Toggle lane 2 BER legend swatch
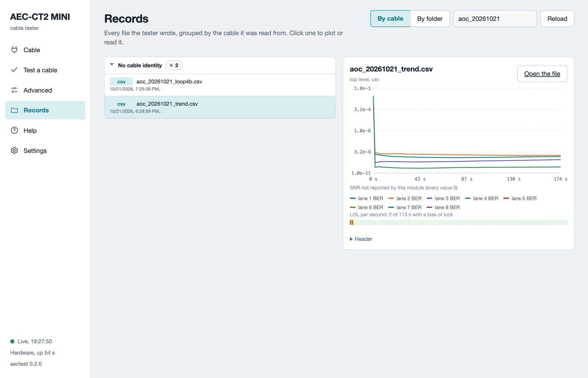 [x=391, y=198]
